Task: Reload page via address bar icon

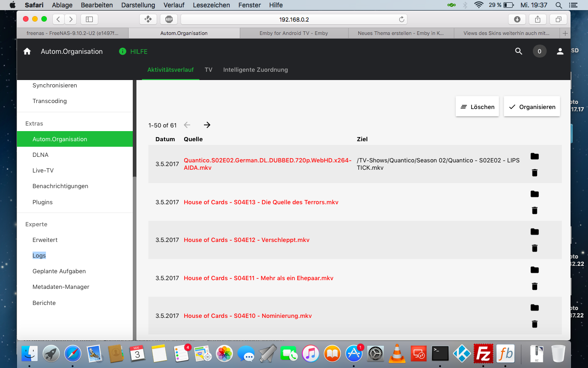Action: pyautogui.click(x=401, y=19)
